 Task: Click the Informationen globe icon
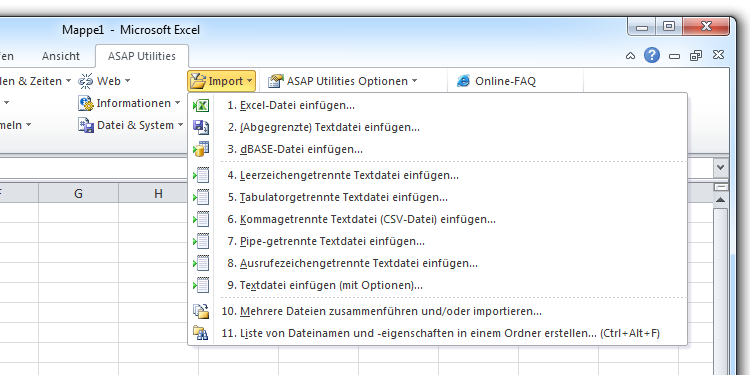[x=86, y=103]
